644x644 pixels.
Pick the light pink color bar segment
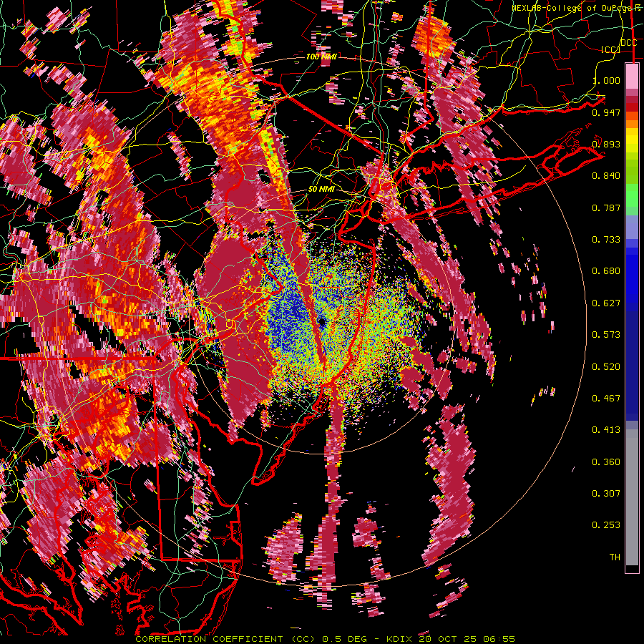632,76
